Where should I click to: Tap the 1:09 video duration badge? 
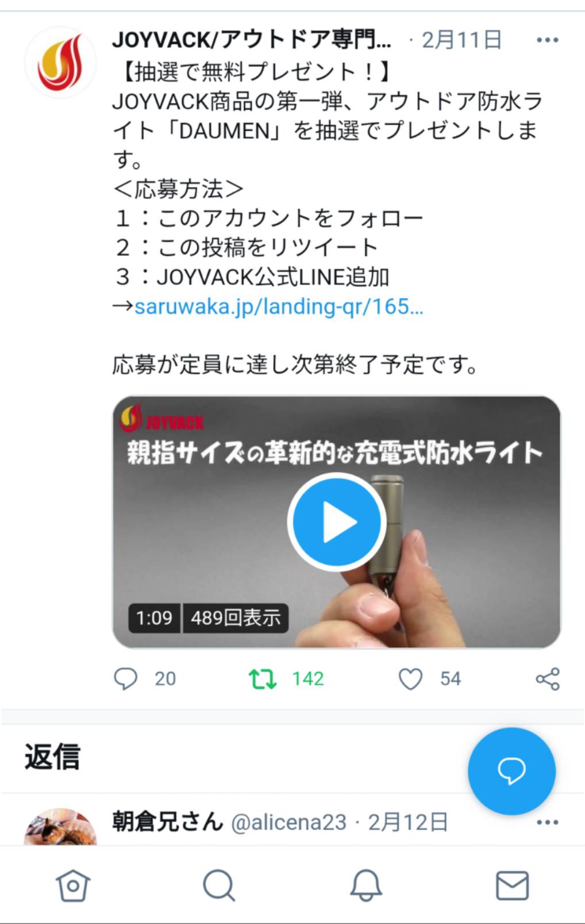tap(154, 618)
